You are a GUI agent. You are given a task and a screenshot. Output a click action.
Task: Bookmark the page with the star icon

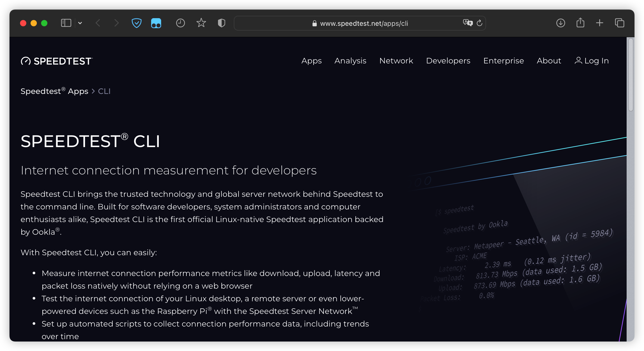[x=201, y=23]
